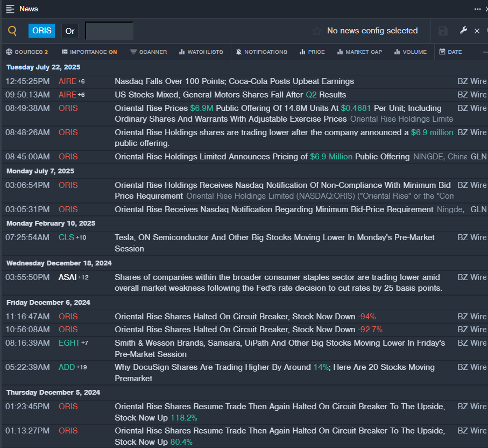Click the Monday February 10, 2025 date header

(x=51, y=223)
